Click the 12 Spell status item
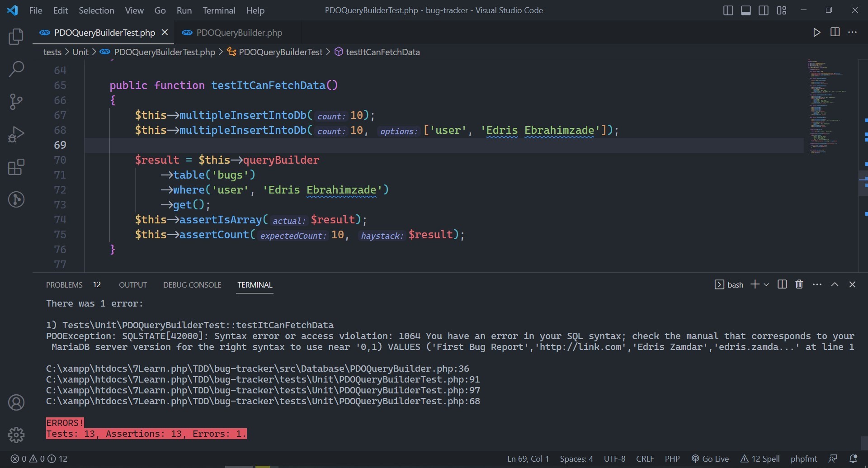The image size is (868, 468). tap(760, 459)
